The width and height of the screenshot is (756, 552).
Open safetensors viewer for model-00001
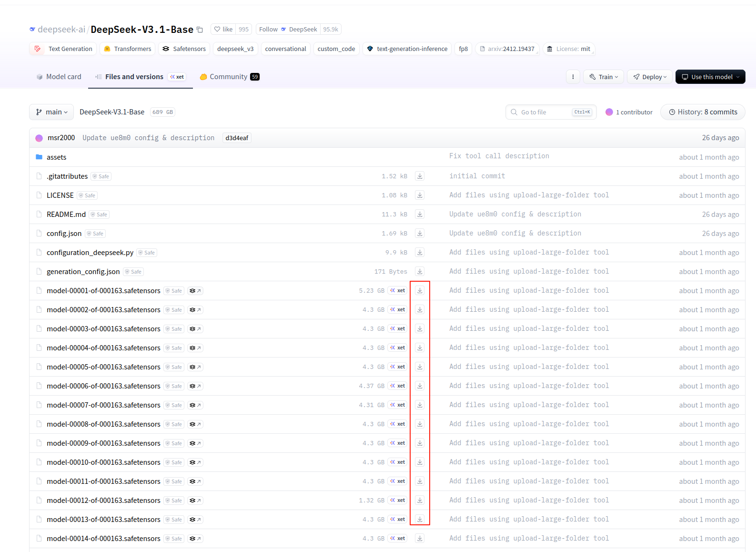coord(195,291)
